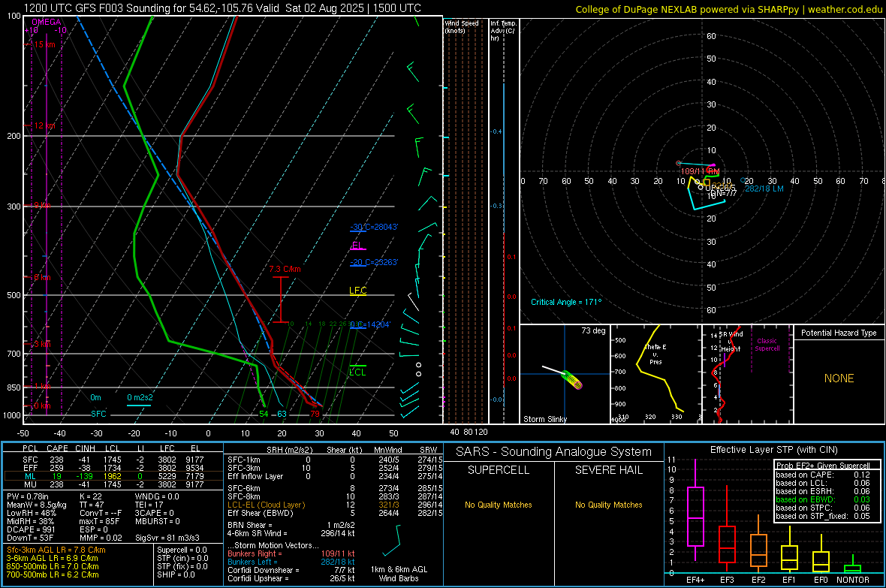The image size is (886, 588).
Task: Click the "850-500mb LR = 7.0 C/km" line
Action: [53, 566]
